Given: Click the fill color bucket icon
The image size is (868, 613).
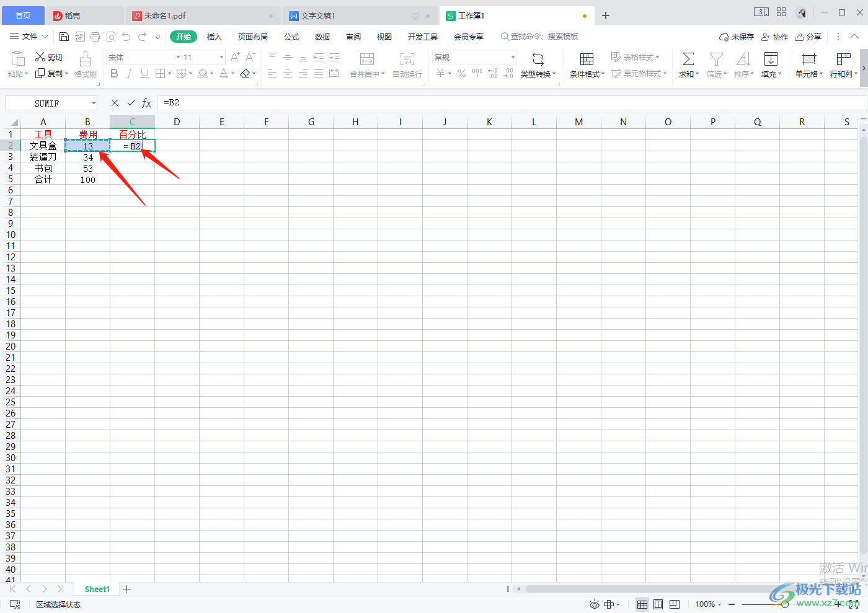Looking at the screenshot, I should [202, 74].
